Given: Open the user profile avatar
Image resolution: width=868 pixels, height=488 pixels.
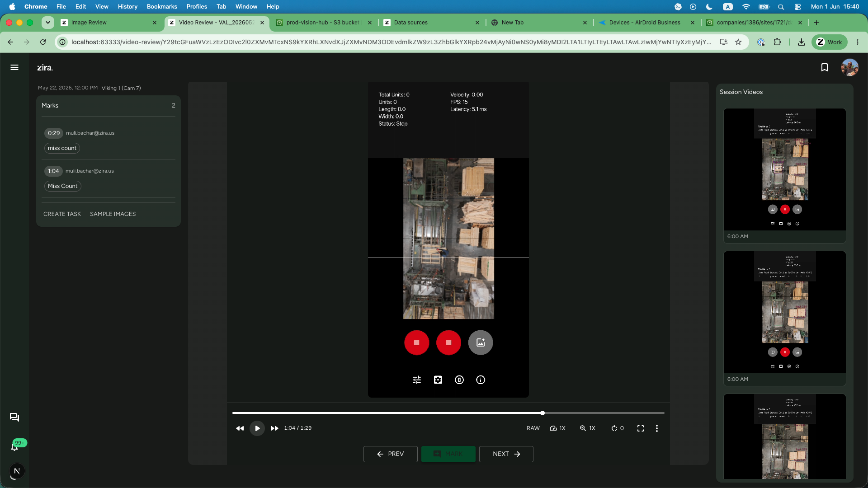Looking at the screenshot, I should point(849,67).
